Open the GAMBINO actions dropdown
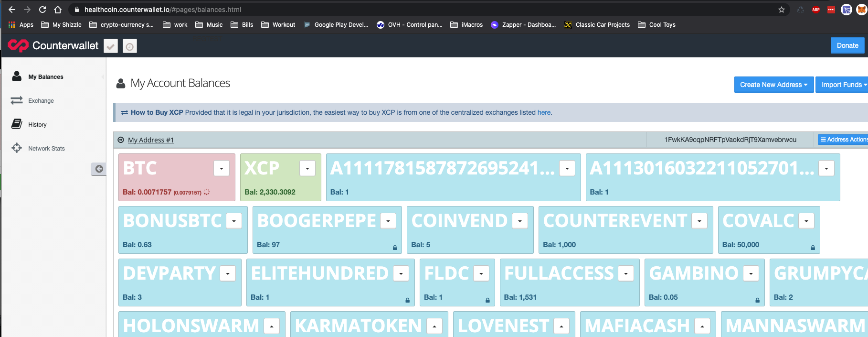 (751, 273)
